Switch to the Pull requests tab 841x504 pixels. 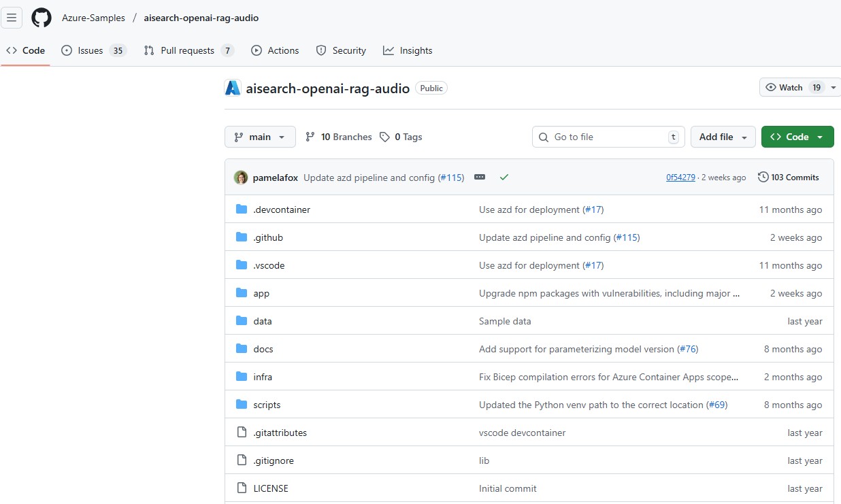(188, 50)
